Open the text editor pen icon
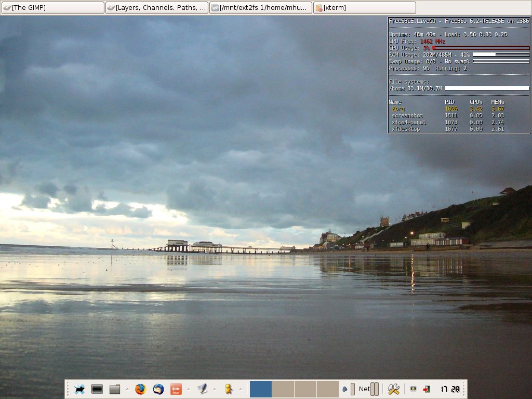Viewport: 532px width, 399px height. (202, 389)
